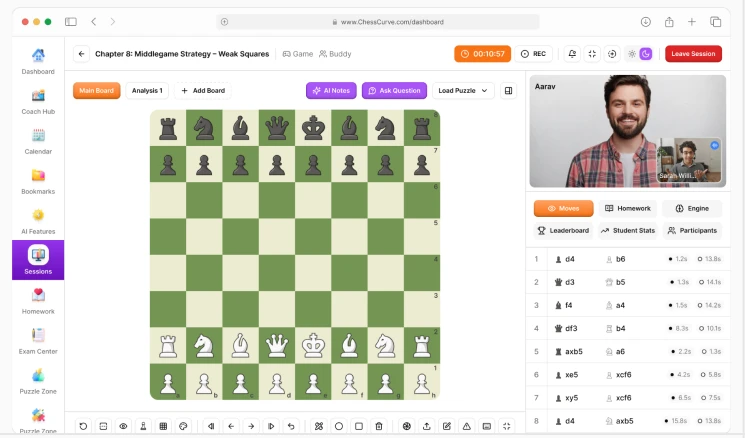Open the Student Stats tab
Viewport: 745px width, 438px height.
click(x=628, y=230)
